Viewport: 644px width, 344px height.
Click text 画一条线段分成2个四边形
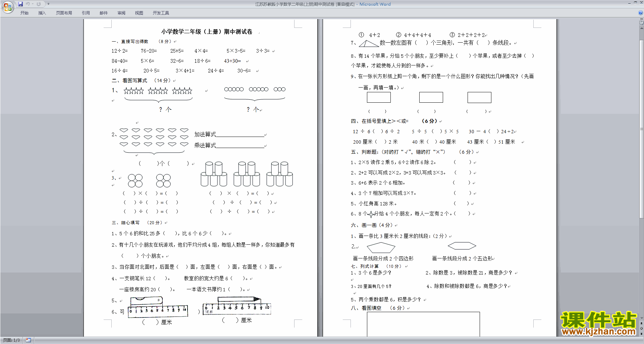pos(383,258)
